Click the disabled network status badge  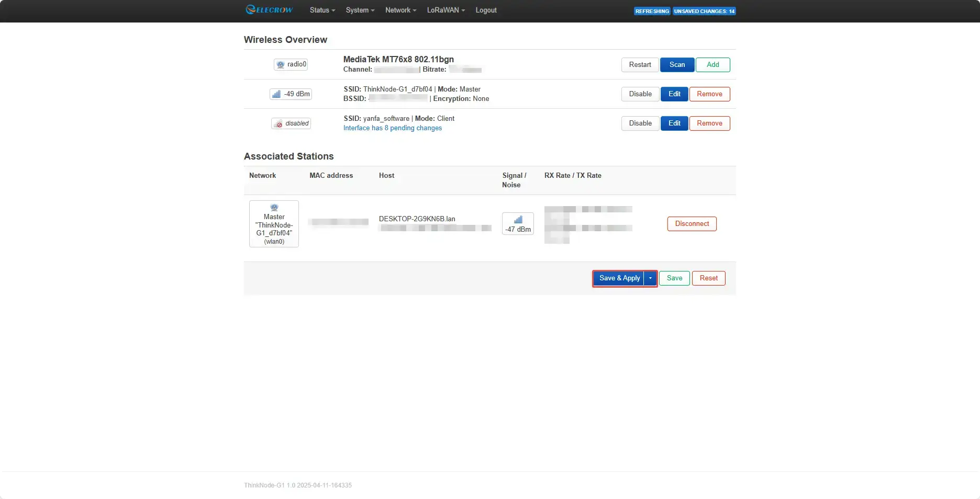(x=291, y=123)
